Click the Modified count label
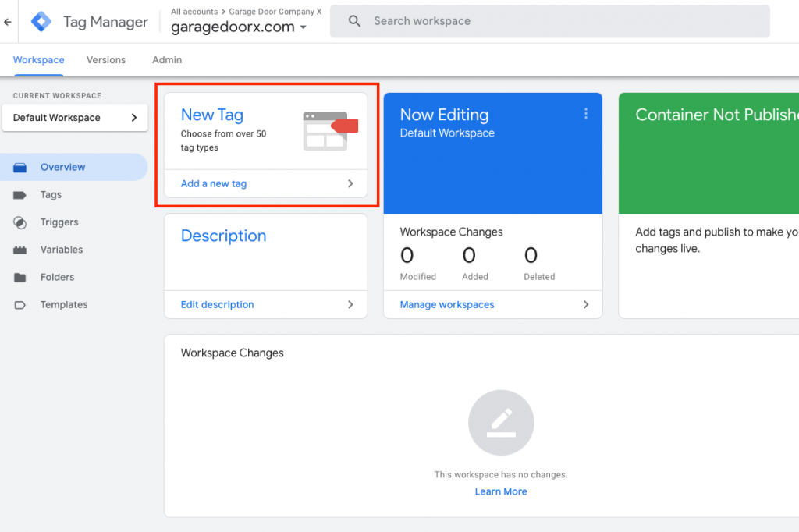This screenshot has width=799, height=532. click(418, 277)
